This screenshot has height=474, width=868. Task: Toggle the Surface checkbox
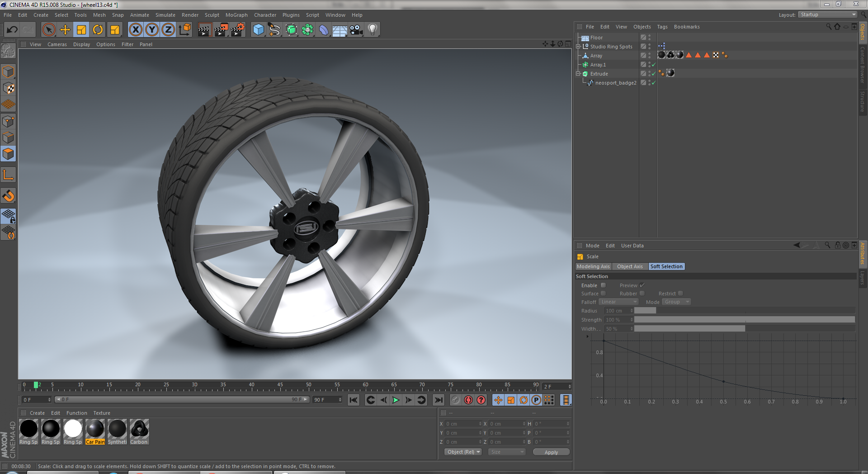pos(603,294)
